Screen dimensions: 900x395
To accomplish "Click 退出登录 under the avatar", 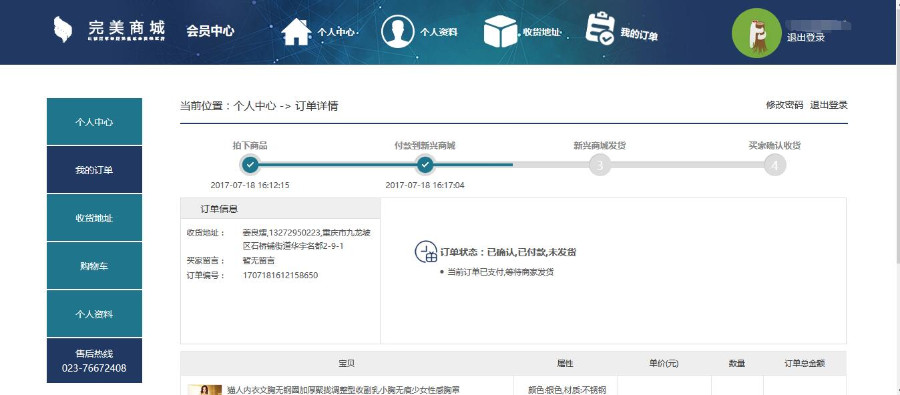I will (806, 37).
